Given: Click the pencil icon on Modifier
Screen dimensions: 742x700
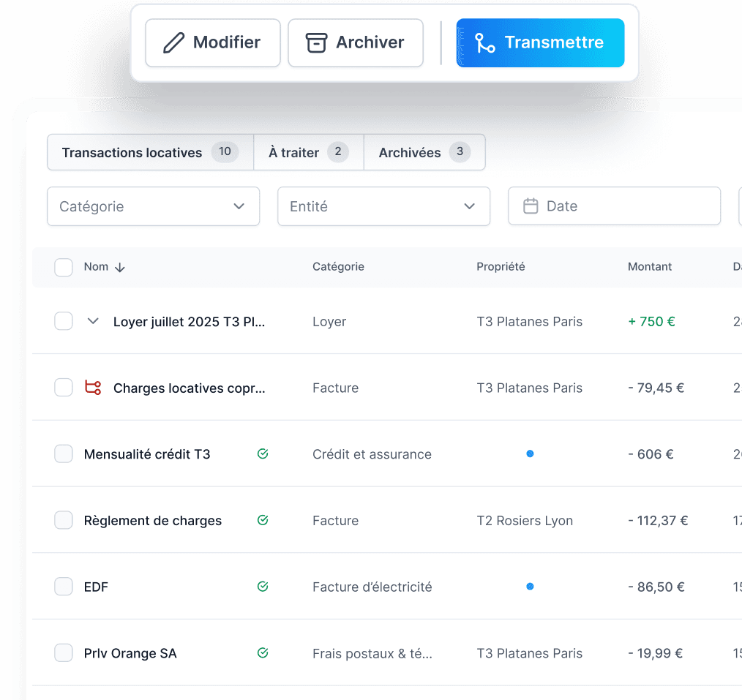Looking at the screenshot, I should [173, 42].
